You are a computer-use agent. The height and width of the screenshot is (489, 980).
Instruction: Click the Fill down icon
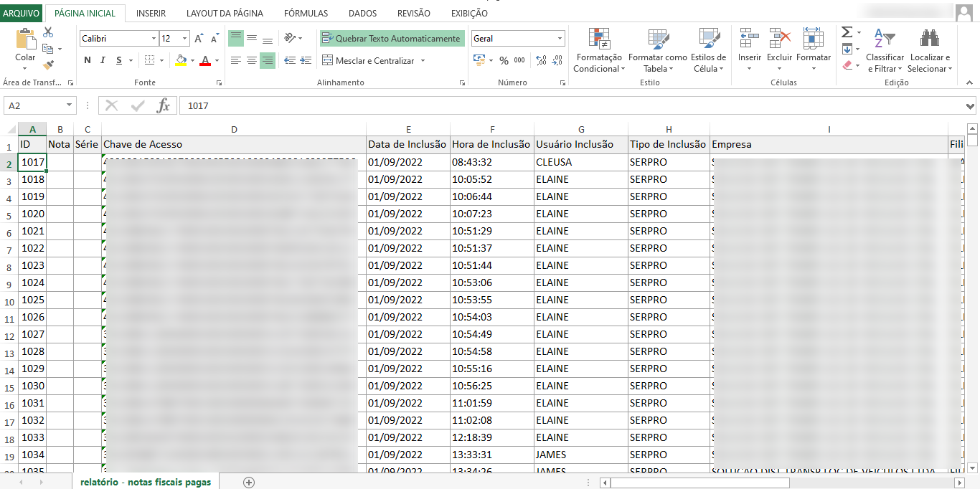(x=847, y=49)
